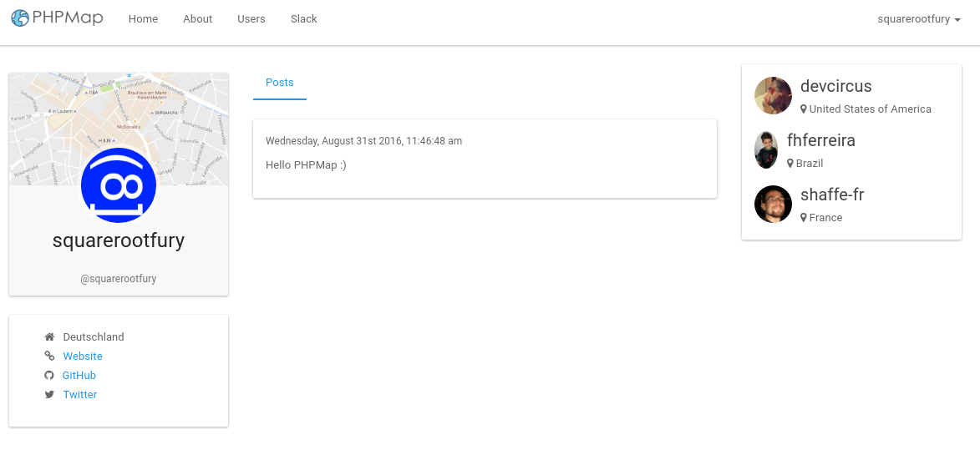This screenshot has height=450, width=980.
Task: Open fhferreira avatar picture
Action: pos(766,149)
